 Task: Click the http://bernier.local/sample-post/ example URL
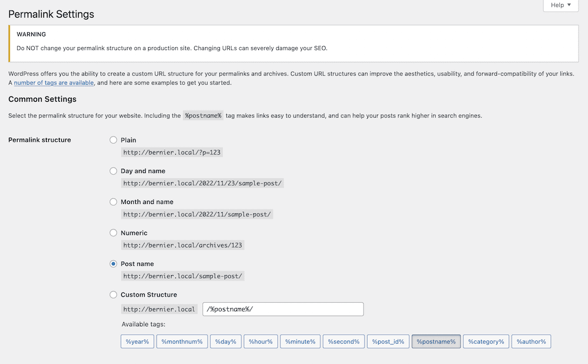[183, 276]
